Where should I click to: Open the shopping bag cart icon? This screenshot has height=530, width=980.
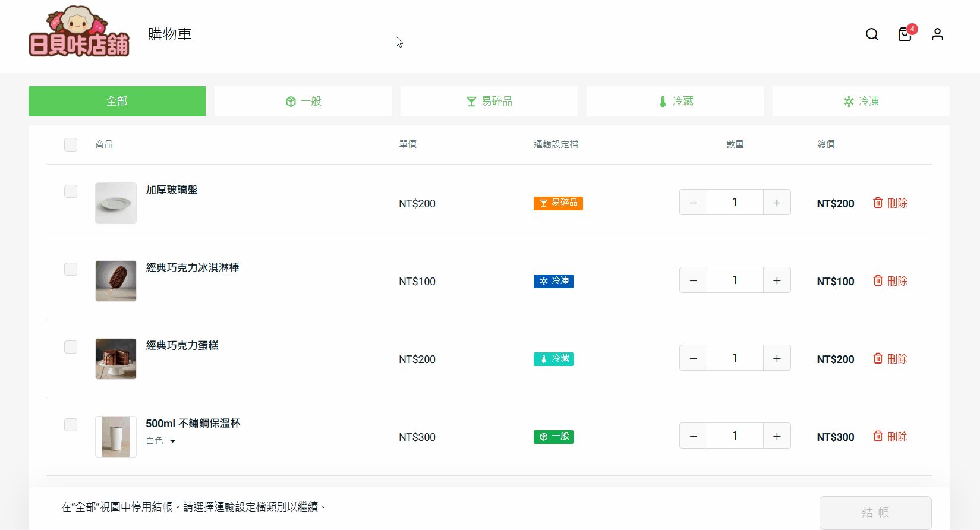point(905,34)
